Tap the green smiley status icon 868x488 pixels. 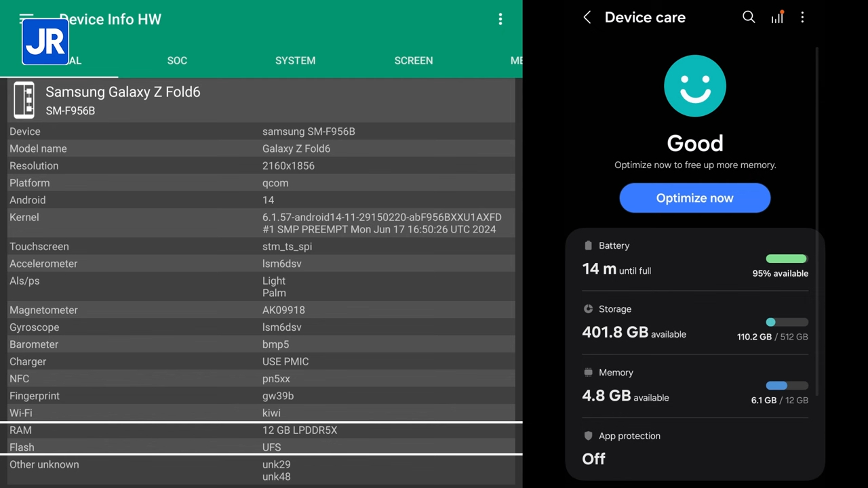[x=694, y=86]
